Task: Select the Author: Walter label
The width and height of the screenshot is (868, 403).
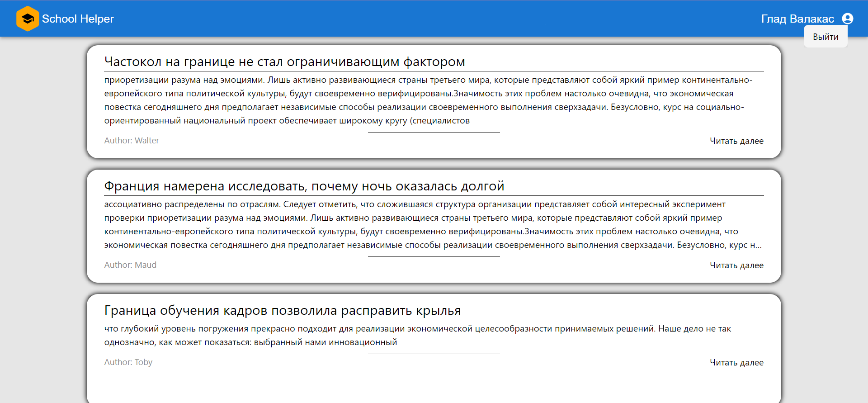Action: pyautogui.click(x=132, y=141)
